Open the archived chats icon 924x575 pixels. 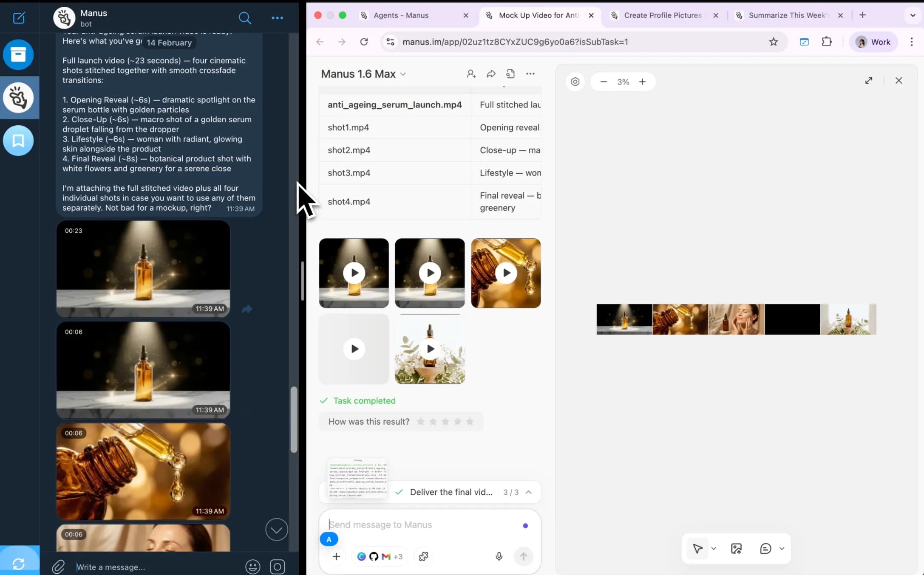[19, 54]
